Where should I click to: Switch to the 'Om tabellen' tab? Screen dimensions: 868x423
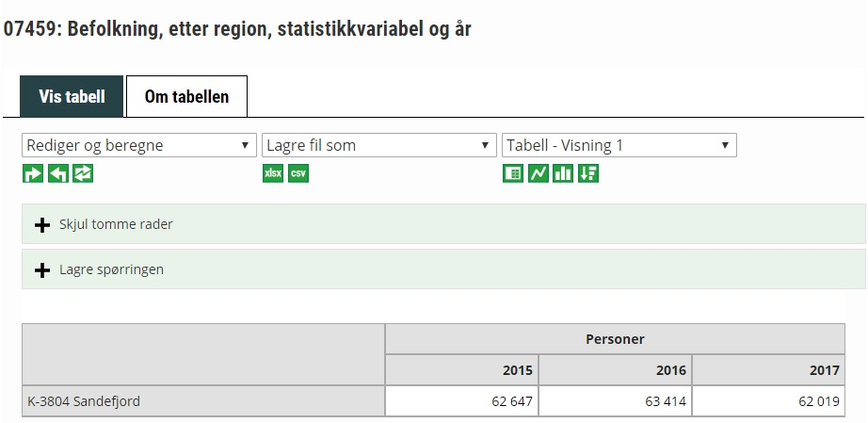click(x=186, y=96)
